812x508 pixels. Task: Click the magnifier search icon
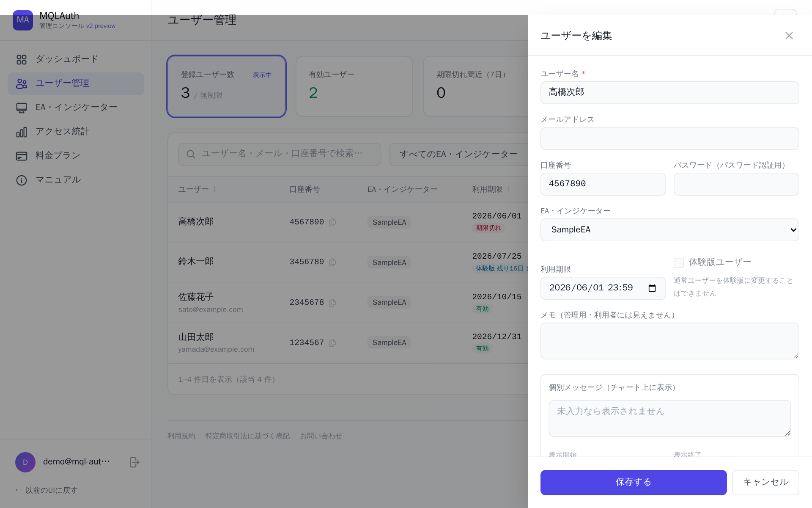point(191,154)
